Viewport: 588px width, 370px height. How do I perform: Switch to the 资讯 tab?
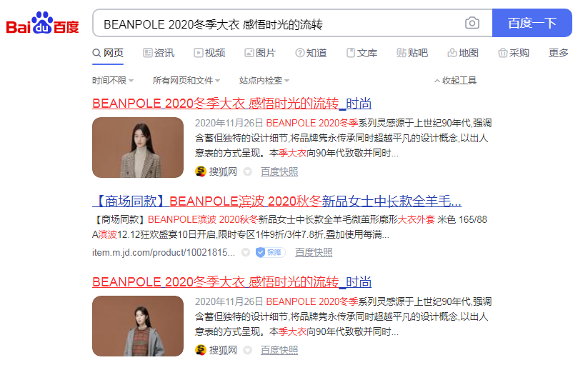point(159,53)
